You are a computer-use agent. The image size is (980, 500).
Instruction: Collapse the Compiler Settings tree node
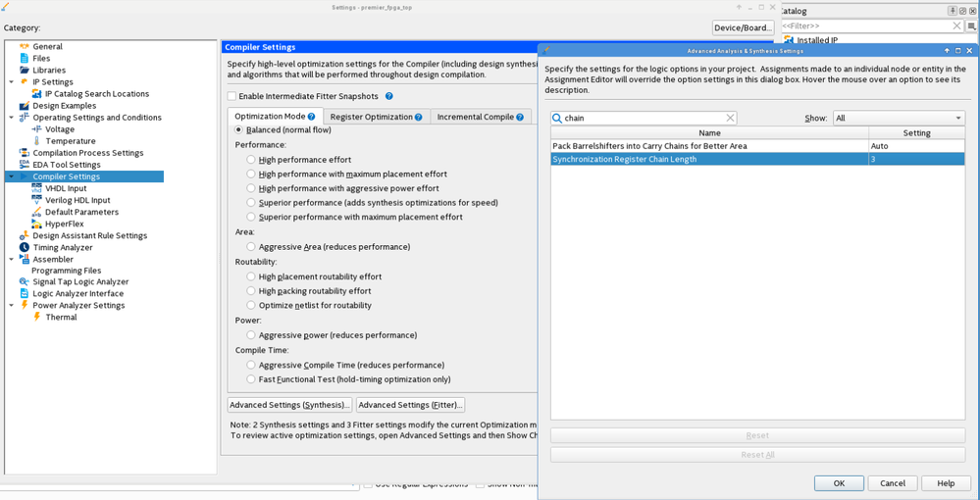pyautogui.click(x=11, y=176)
